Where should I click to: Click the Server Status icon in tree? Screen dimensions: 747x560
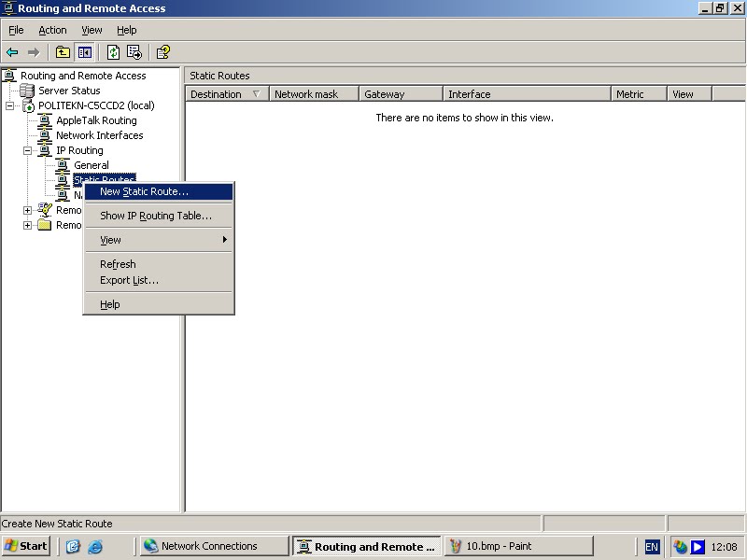[x=27, y=91]
